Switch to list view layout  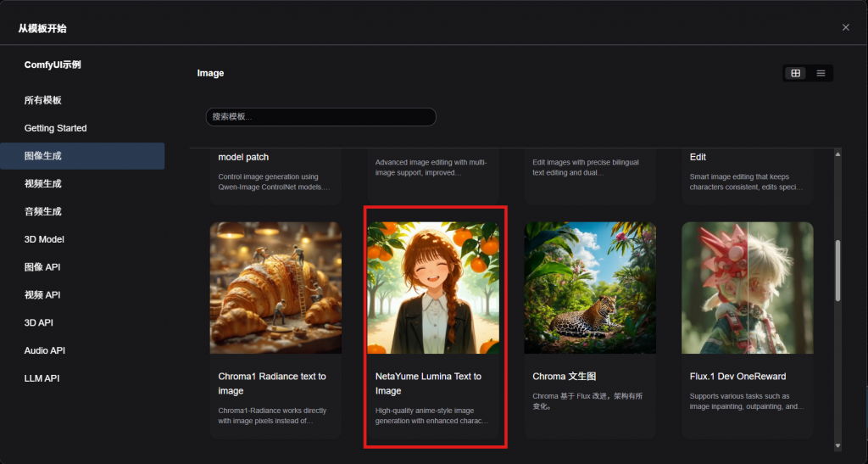click(821, 73)
